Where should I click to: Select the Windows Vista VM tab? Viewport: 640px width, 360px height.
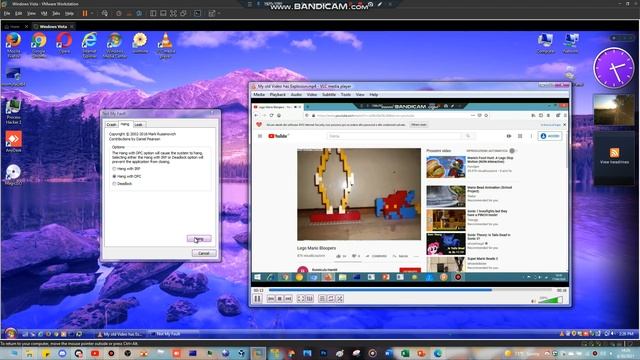(x=53, y=27)
